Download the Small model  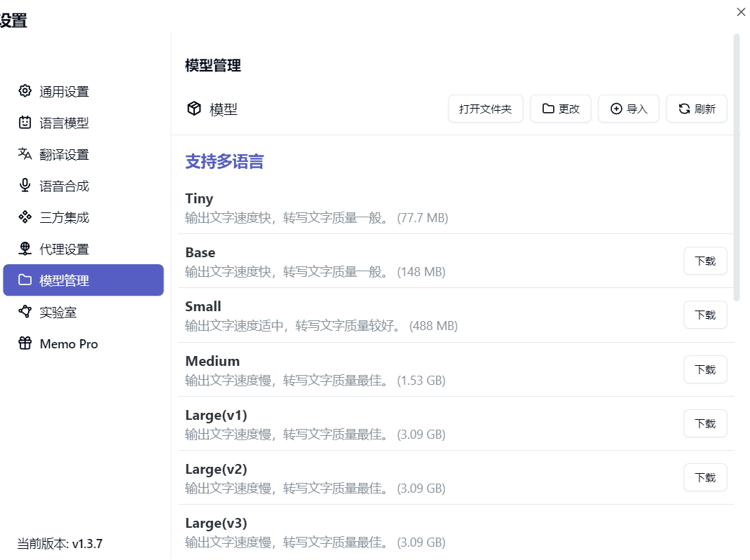click(705, 315)
